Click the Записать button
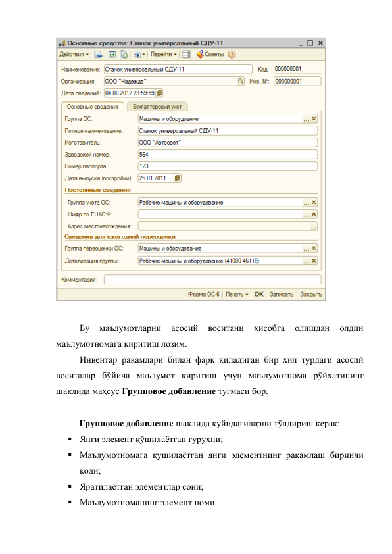The width and height of the screenshot is (392, 554). point(282,294)
